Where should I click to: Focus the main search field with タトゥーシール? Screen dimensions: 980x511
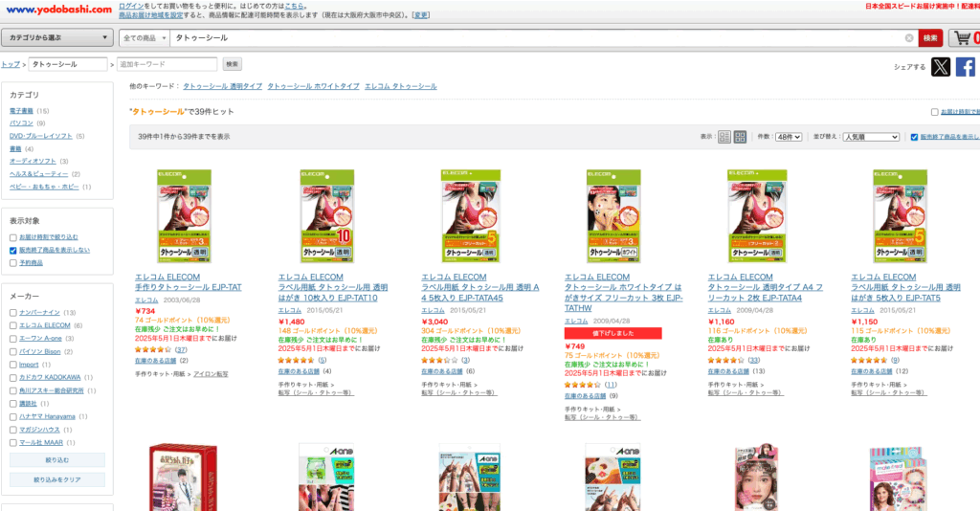(x=536, y=38)
